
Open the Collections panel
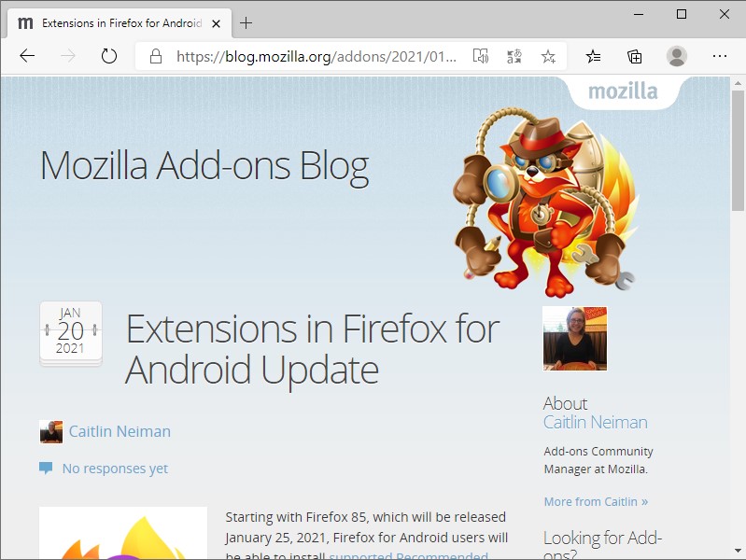(x=634, y=57)
